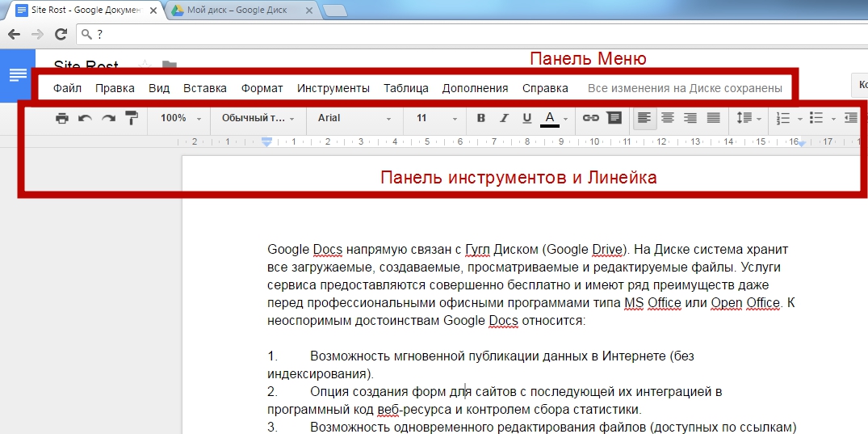Click the Redo arrow icon
This screenshot has height=434, width=868.
click(108, 118)
